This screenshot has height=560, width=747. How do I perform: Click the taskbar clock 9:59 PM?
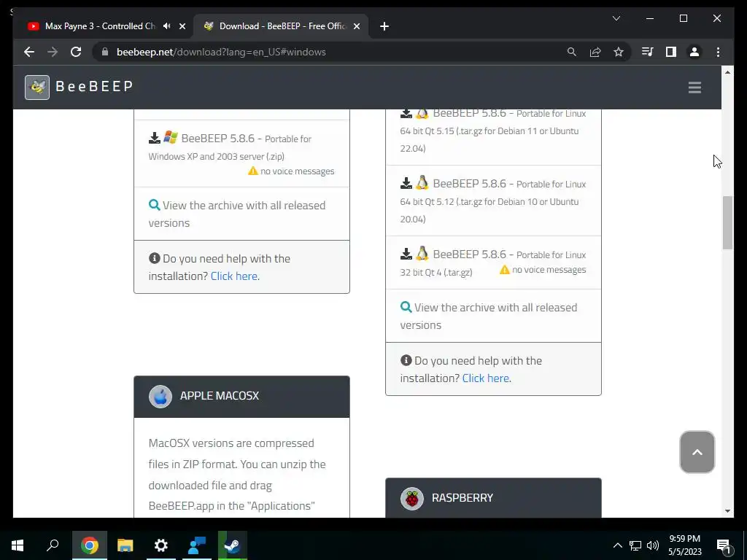click(684, 545)
